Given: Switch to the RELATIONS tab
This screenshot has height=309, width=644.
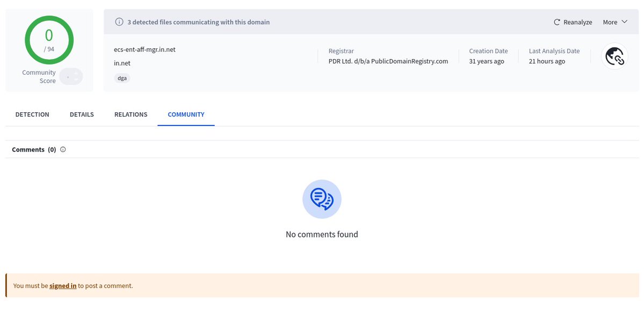Looking at the screenshot, I should point(131,114).
